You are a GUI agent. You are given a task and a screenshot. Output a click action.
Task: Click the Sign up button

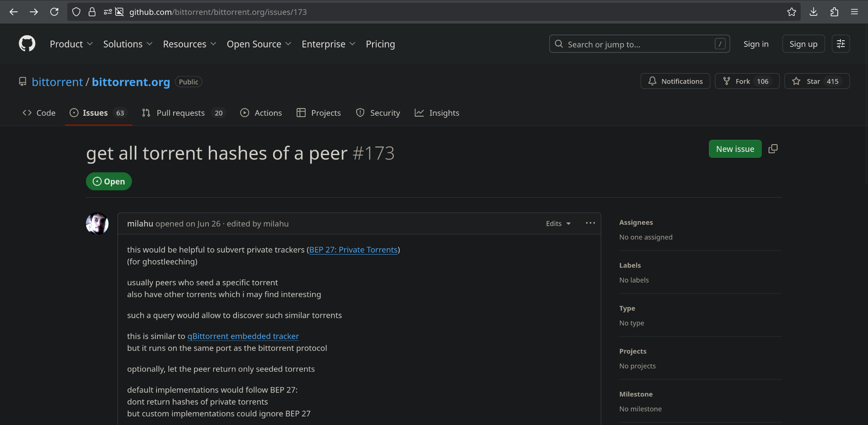pyautogui.click(x=803, y=44)
